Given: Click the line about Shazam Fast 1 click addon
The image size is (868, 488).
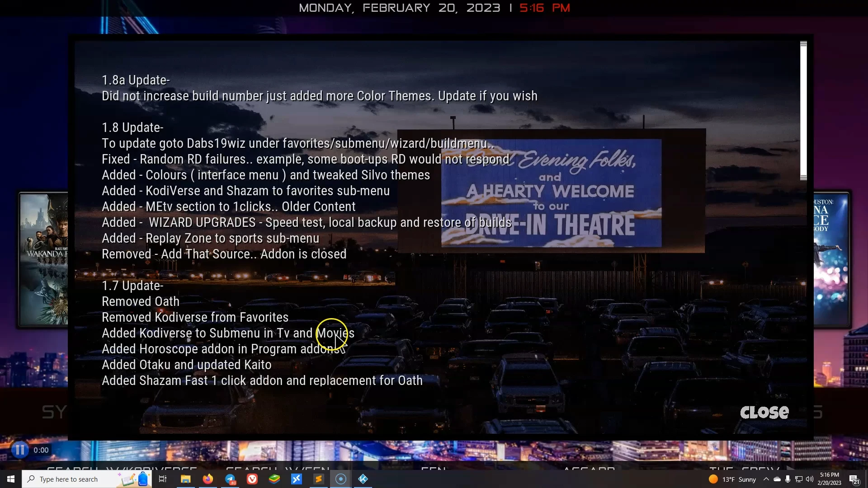Looking at the screenshot, I should click(x=262, y=381).
